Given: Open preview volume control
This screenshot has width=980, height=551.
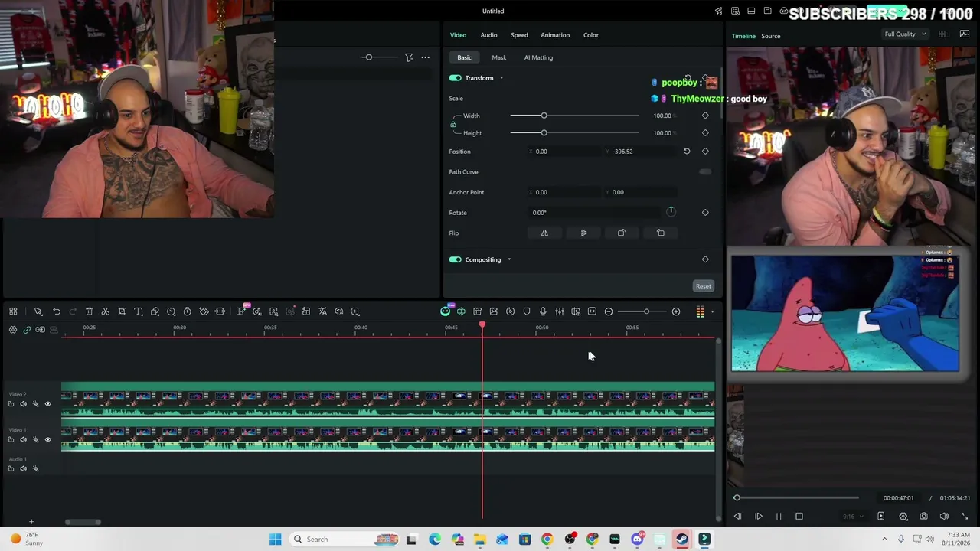Looking at the screenshot, I should 944,517.
